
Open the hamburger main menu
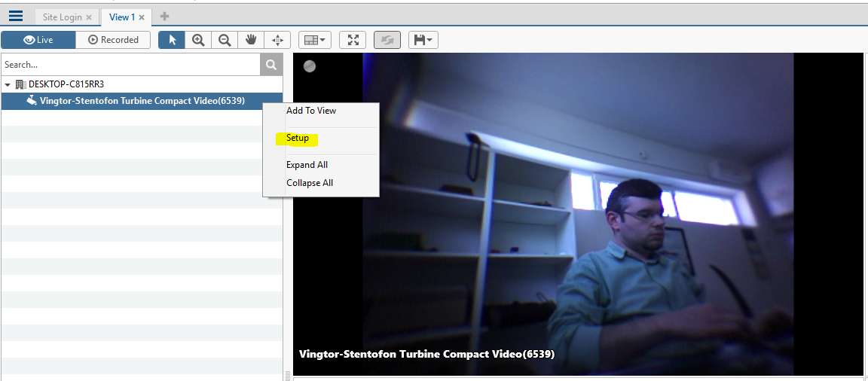coord(15,17)
